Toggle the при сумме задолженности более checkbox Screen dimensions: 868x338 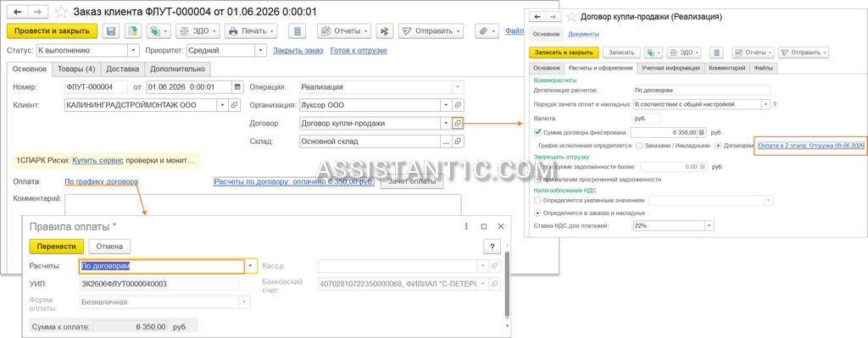click(x=537, y=167)
